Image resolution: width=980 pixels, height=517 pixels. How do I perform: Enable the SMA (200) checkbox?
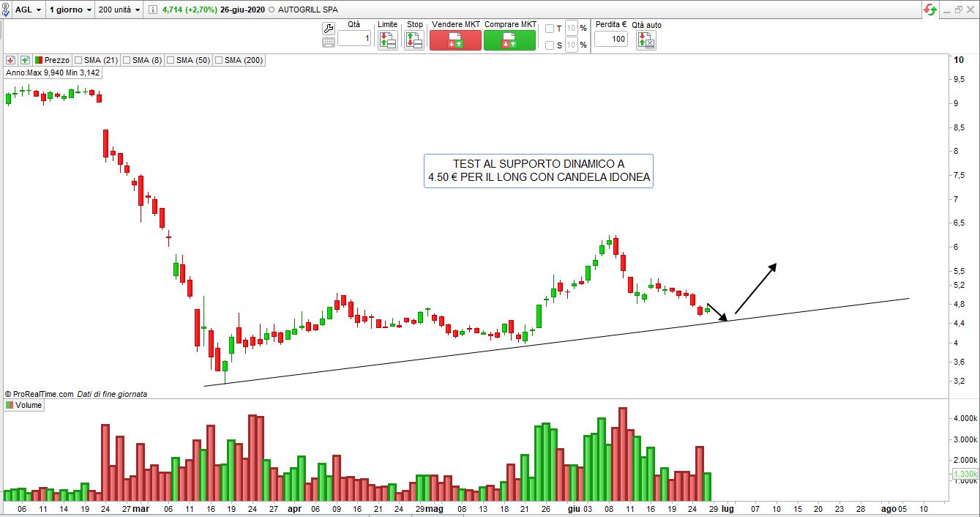(219, 60)
